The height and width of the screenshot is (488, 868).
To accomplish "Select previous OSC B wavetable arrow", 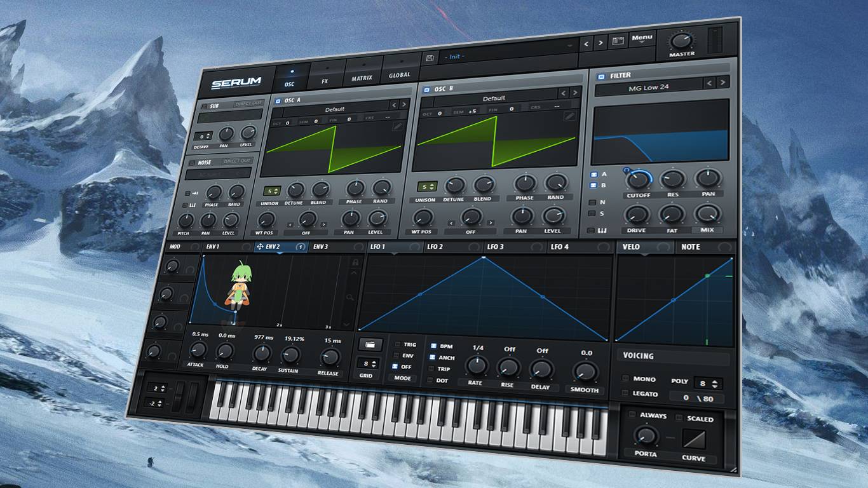I will click(x=563, y=93).
